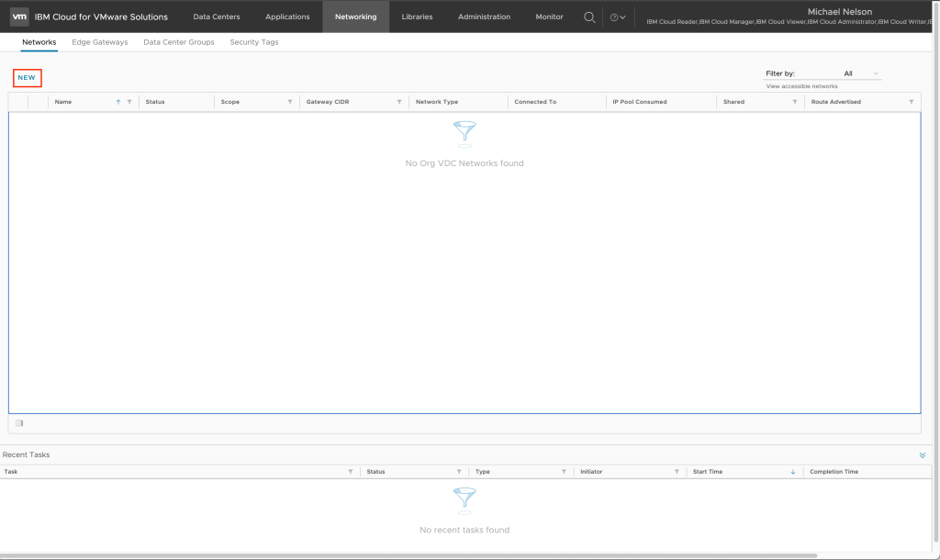Toggle Start Time sort direction arrow
The image size is (940, 560).
point(793,472)
